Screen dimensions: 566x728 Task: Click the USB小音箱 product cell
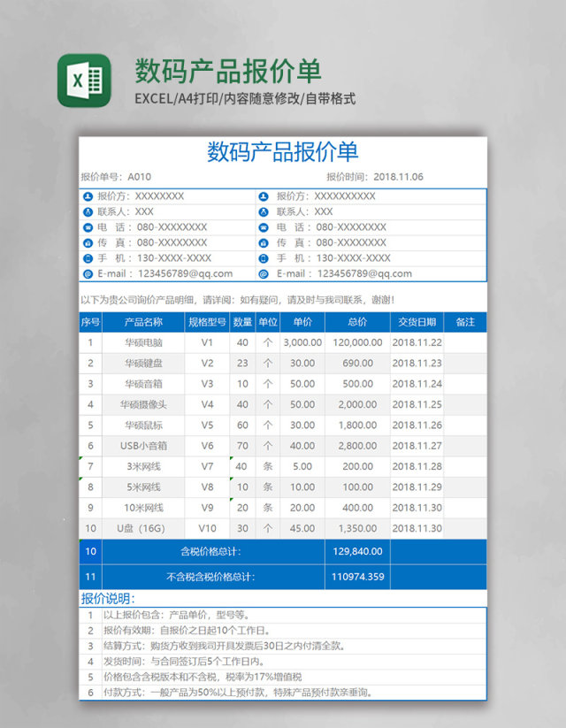143,446
